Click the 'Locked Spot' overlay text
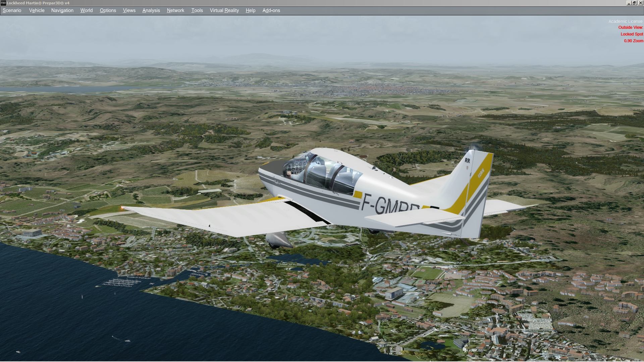Screen dimensions: 644x362 (x=632, y=34)
